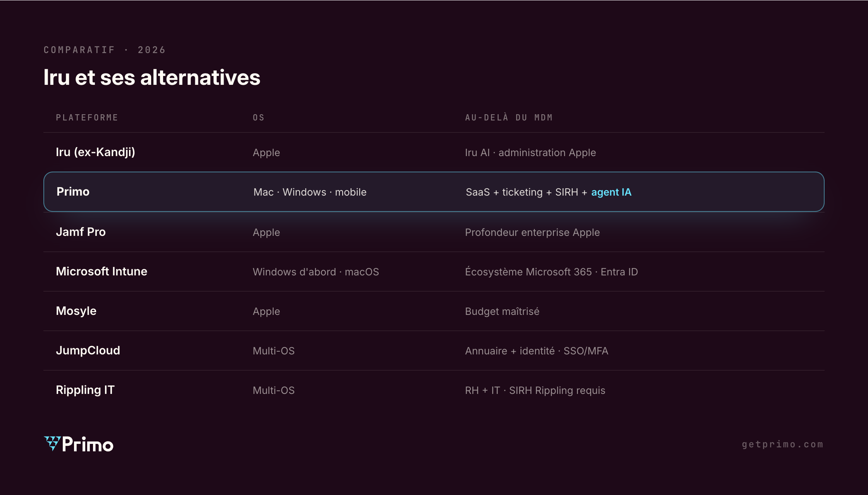868x495 pixels.
Task: Click Iru AI · administration Apple cell
Action: tap(530, 153)
